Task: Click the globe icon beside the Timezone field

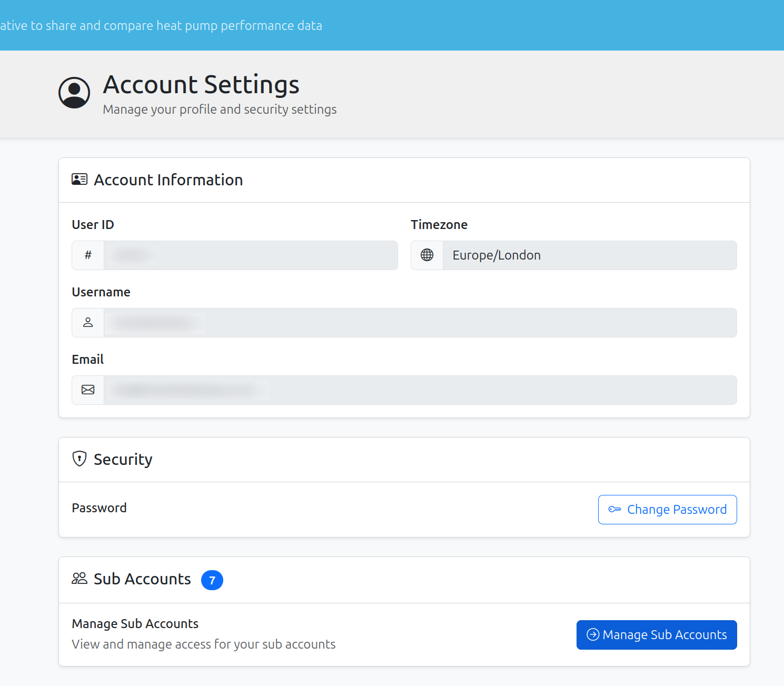Action: (427, 255)
